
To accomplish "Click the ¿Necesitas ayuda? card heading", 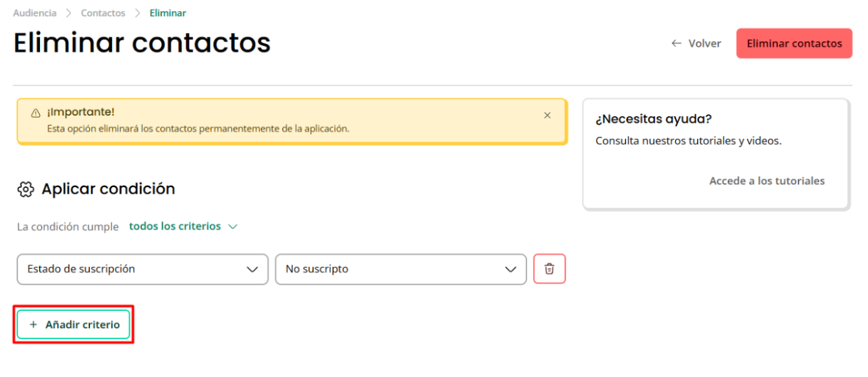I will (x=654, y=119).
